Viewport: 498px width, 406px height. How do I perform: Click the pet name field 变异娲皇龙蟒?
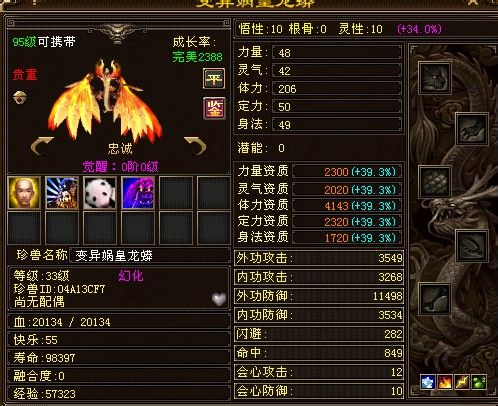click(x=149, y=256)
